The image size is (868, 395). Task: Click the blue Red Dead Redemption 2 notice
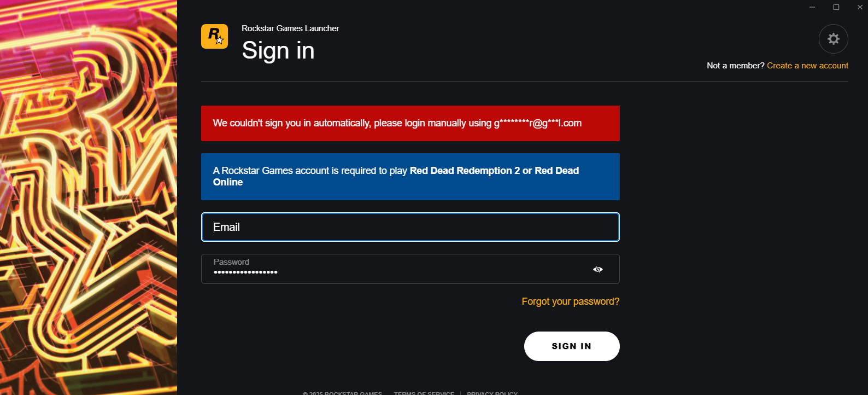(410, 177)
